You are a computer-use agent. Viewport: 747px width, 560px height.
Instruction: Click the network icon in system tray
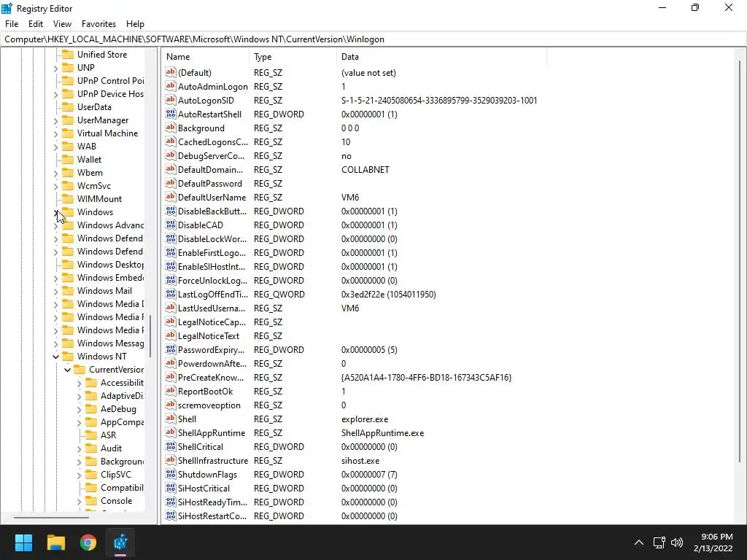point(659,542)
